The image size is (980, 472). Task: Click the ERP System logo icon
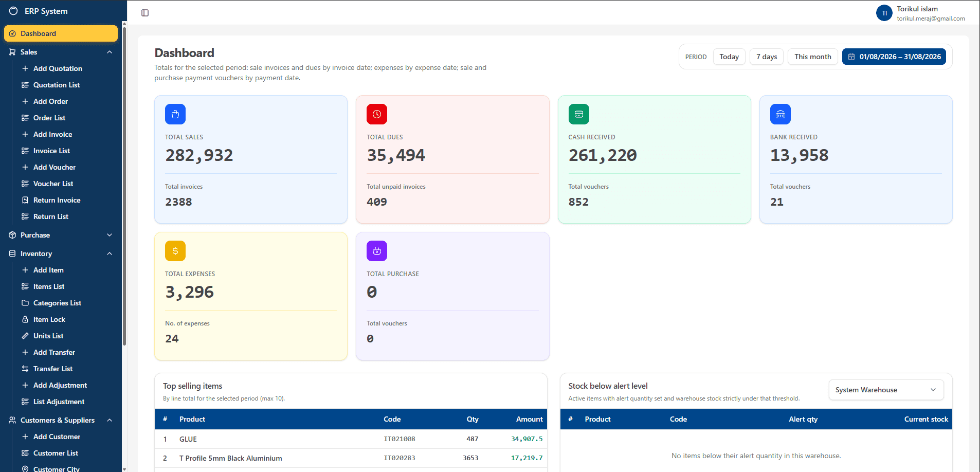click(x=13, y=11)
